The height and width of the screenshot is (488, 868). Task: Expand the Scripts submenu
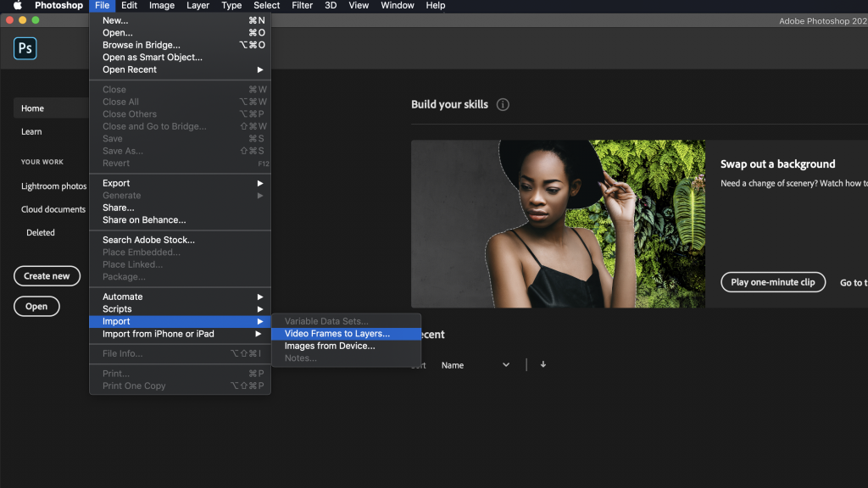tap(180, 308)
